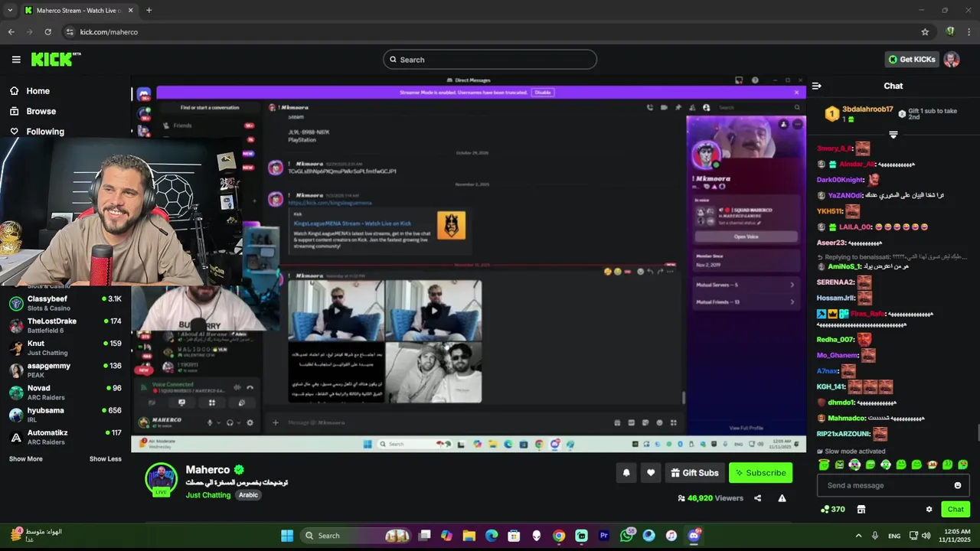The image size is (980, 551).
Task: Open Maherco's channel avatar
Action: point(161,478)
